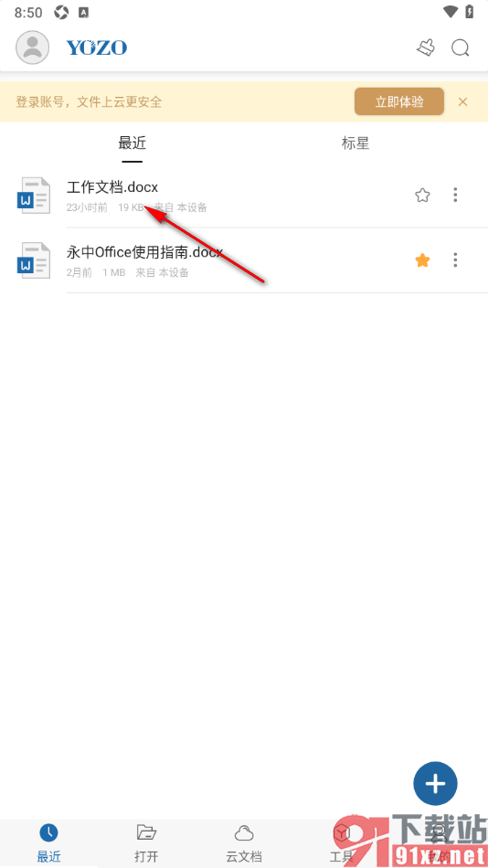Expand more options for 永中Office使用指南.docx
Screen dimensions: 488x868
455,260
